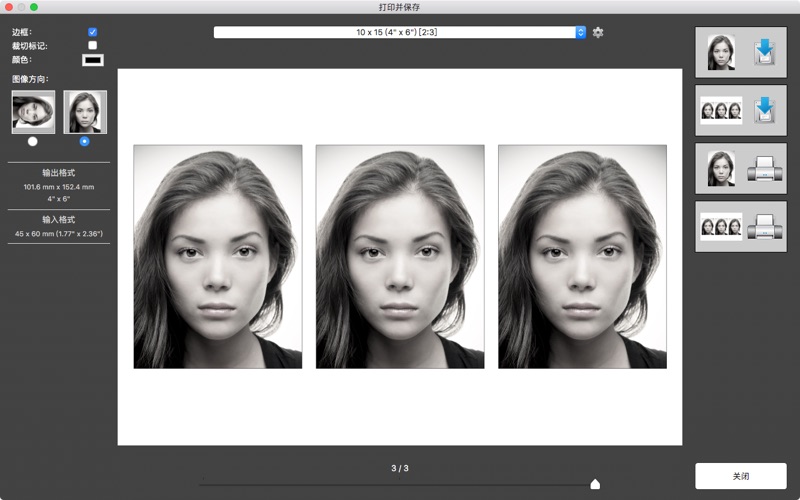Screen dimensions: 800x500
Task: Choose the landscape orientation thumbnail
Action: (33, 112)
